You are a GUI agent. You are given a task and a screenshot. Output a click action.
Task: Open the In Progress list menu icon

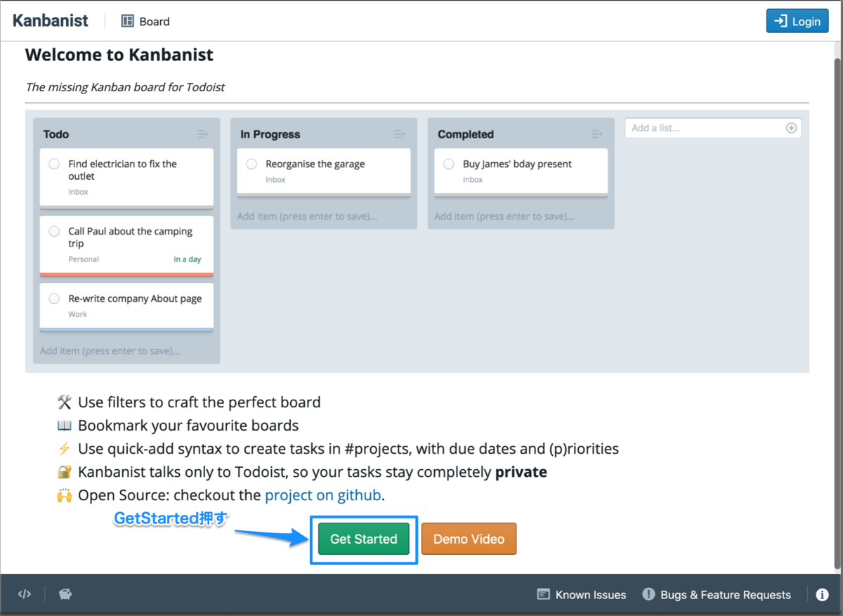tap(400, 134)
